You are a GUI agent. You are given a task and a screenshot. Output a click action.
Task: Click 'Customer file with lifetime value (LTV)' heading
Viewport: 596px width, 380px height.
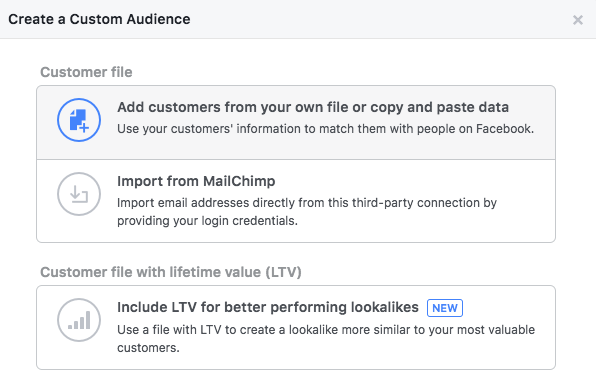(171, 272)
